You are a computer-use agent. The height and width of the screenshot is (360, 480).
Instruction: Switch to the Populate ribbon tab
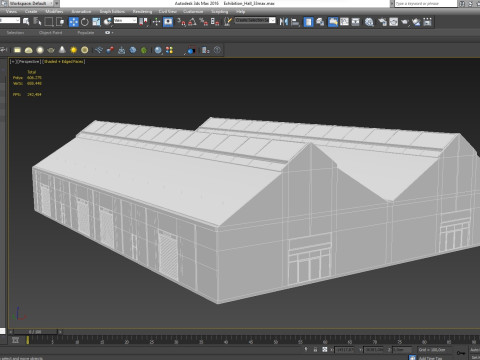(86, 33)
